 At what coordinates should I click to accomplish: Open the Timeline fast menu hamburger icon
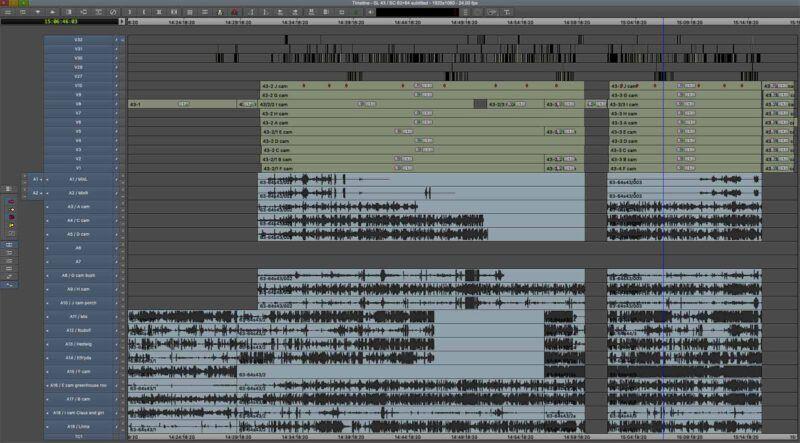(8, 12)
